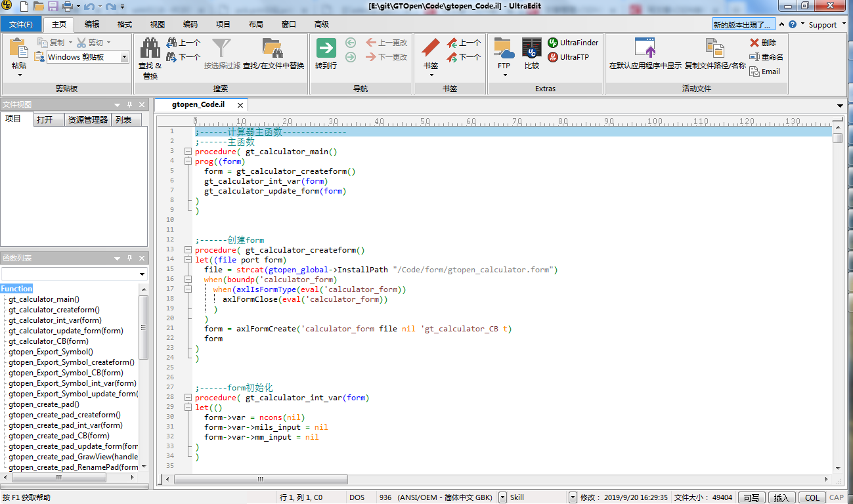Open the Support menu at top right

pos(823,24)
